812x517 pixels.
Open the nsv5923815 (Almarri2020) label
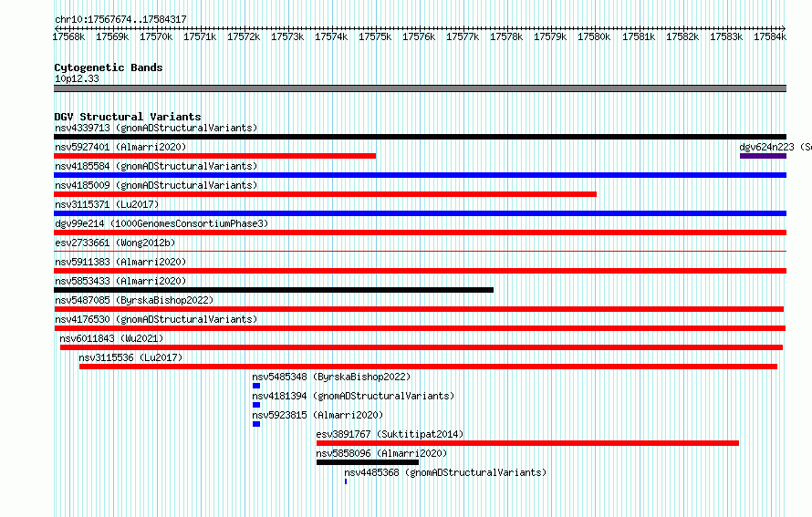pyautogui.click(x=318, y=415)
